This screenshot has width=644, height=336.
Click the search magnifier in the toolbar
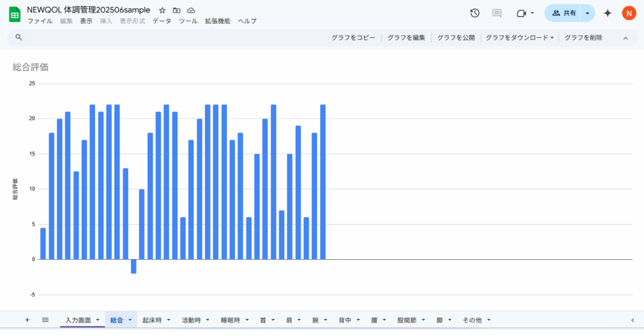click(x=19, y=38)
